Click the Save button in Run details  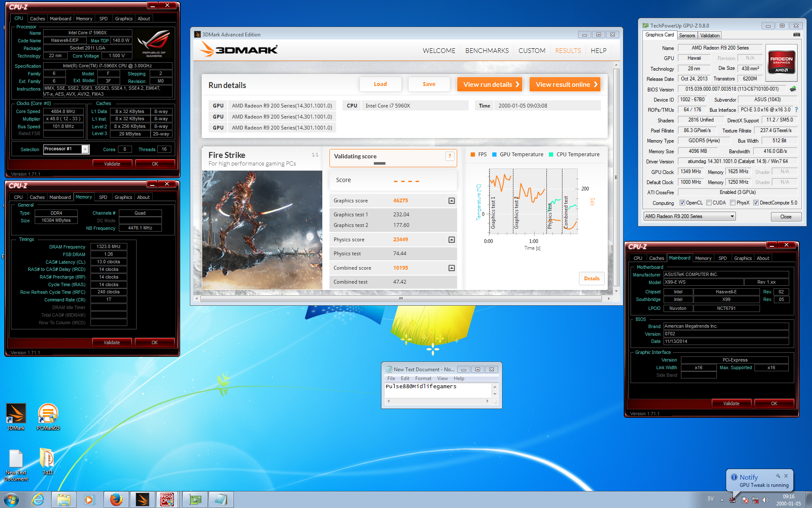pyautogui.click(x=429, y=84)
